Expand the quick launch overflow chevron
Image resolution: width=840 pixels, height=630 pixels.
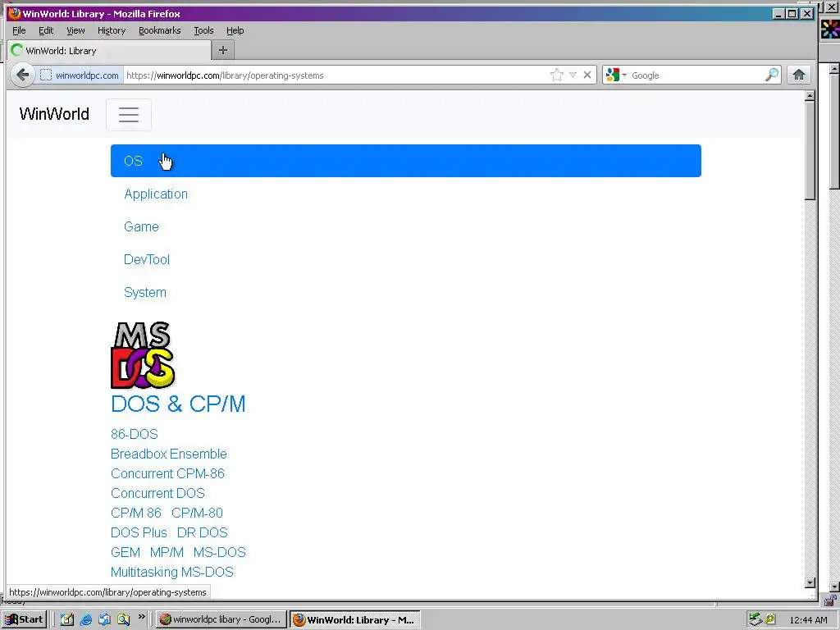(x=141, y=617)
